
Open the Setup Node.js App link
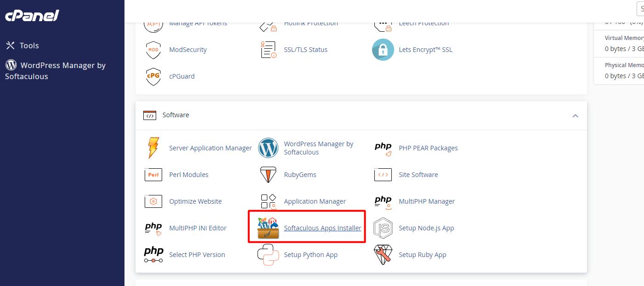coord(426,228)
